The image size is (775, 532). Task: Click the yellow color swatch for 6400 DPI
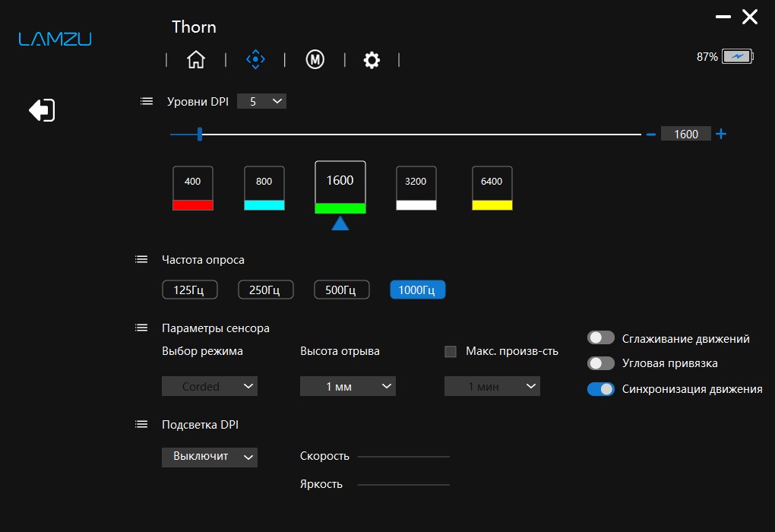click(492, 205)
